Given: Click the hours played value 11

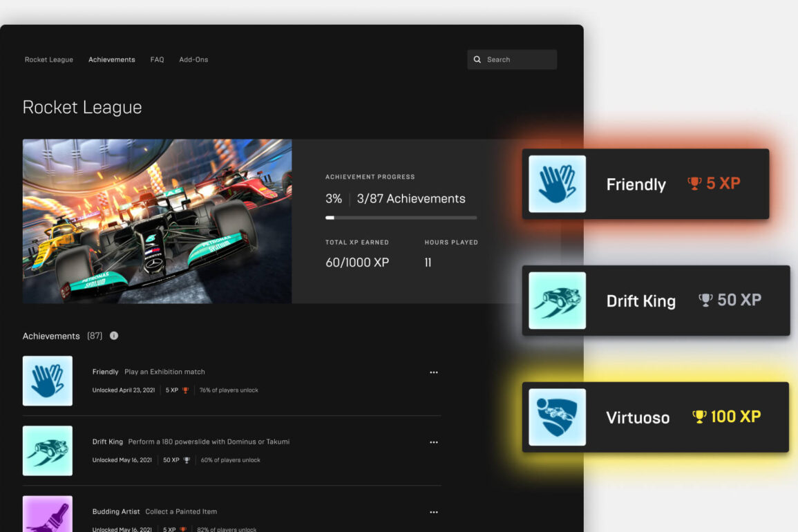Looking at the screenshot, I should pyautogui.click(x=428, y=262).
